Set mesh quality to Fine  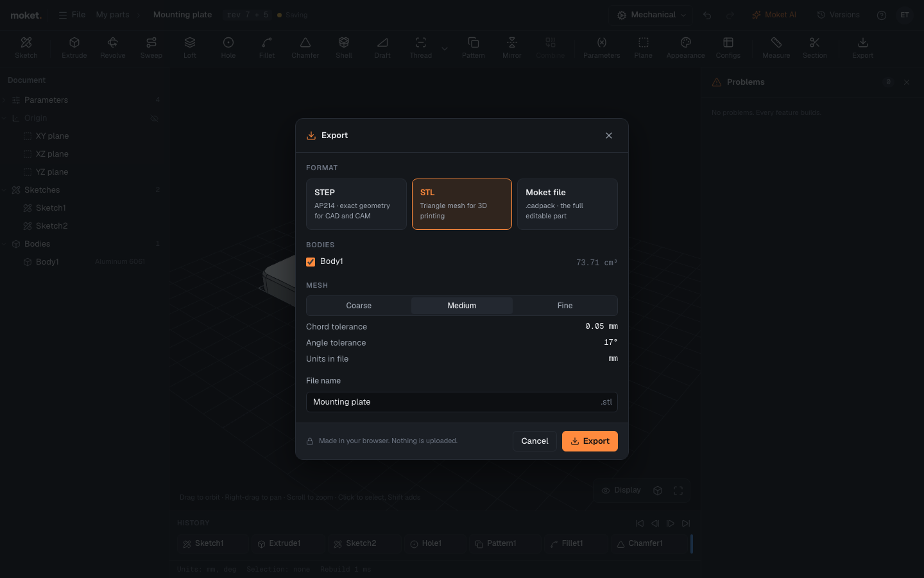point(565,306)
